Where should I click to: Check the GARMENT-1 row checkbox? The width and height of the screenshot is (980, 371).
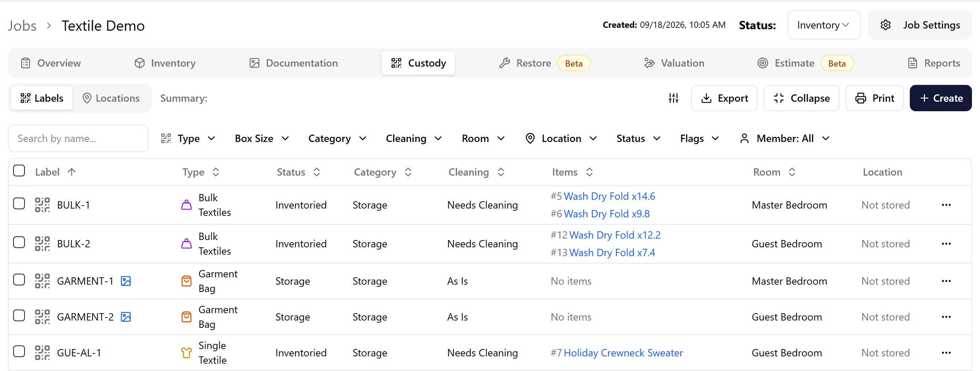[19, 280]
